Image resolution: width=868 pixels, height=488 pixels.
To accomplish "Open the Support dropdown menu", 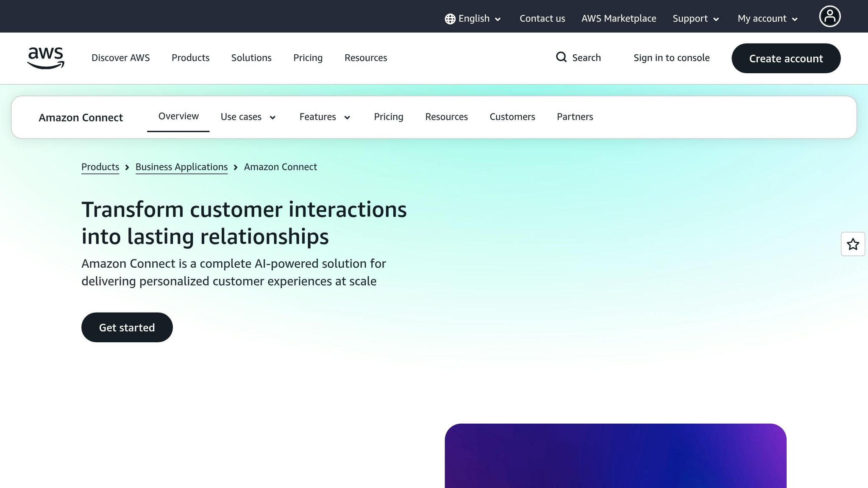I will (696, 19).
